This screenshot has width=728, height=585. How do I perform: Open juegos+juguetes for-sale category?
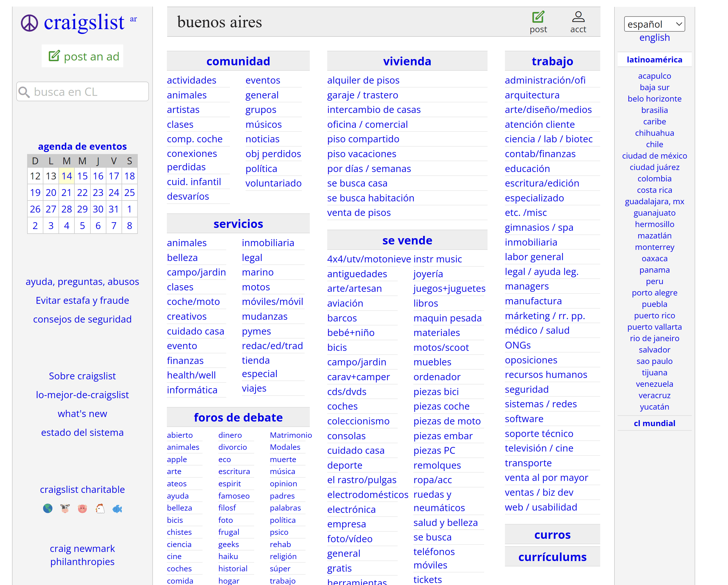pos(449,288)
